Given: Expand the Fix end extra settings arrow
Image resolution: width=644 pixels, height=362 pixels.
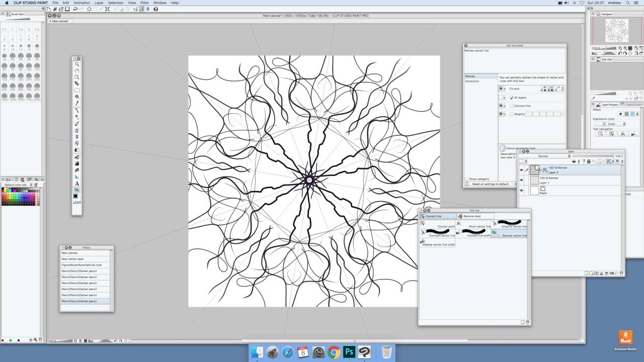Looking at the screenshot, I should [505, 89].
